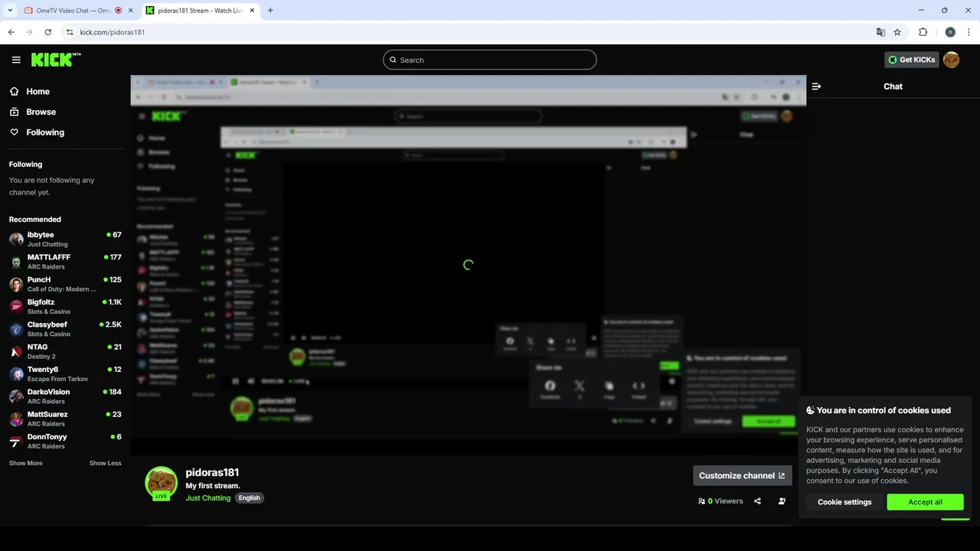The height and width of the screenshot is (551, 980).
Task: Open NTAG's channel
Action: [x=65, y=351]
